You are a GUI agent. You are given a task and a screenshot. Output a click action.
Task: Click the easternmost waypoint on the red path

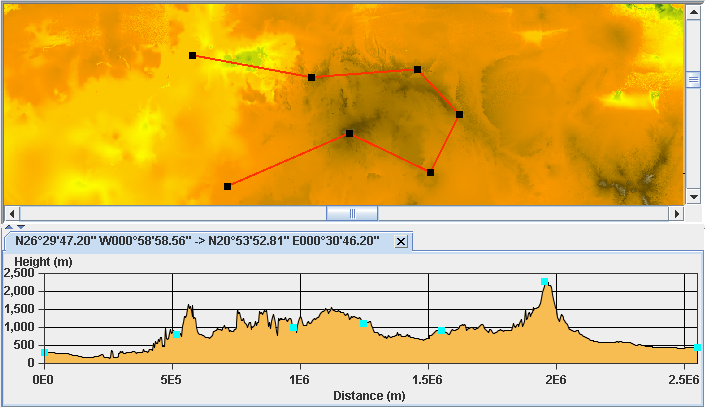(459, 115)
